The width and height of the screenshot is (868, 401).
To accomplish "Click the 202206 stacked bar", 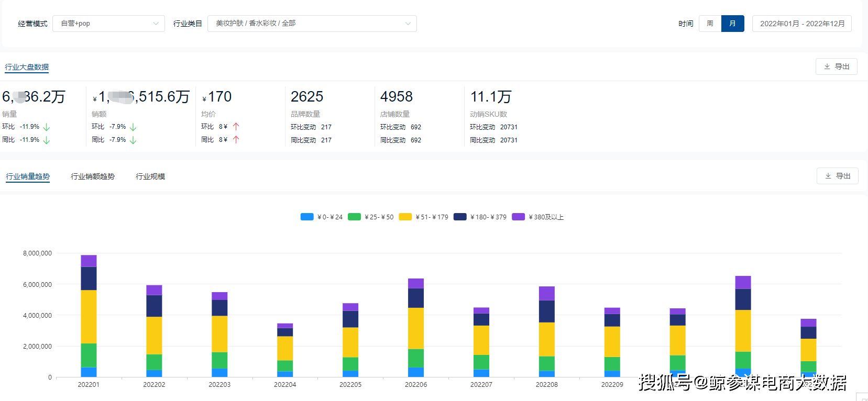I will click(416, 328).
